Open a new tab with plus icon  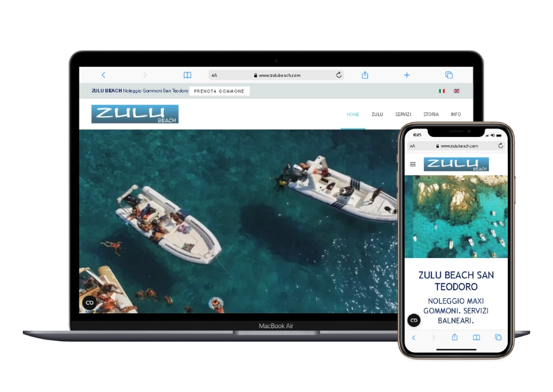(407, 75)
